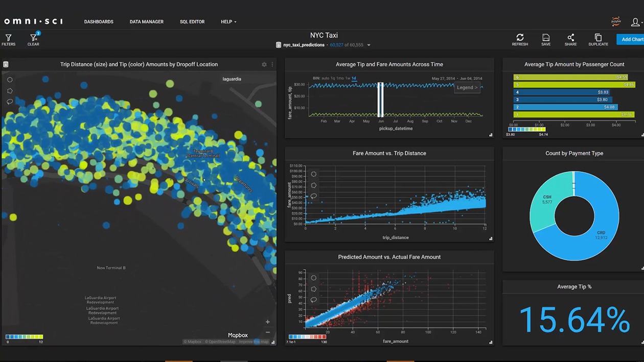Share the dashboard
644x362 pixels.
570,40
